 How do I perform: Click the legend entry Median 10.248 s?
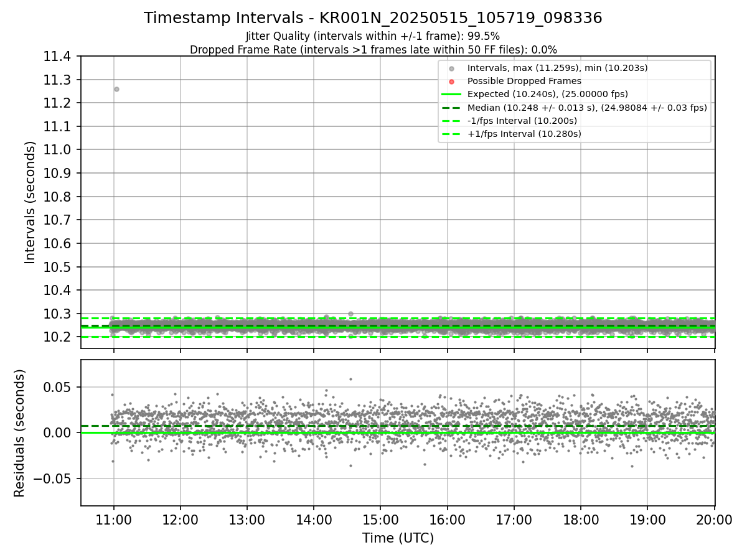(587, 108)
